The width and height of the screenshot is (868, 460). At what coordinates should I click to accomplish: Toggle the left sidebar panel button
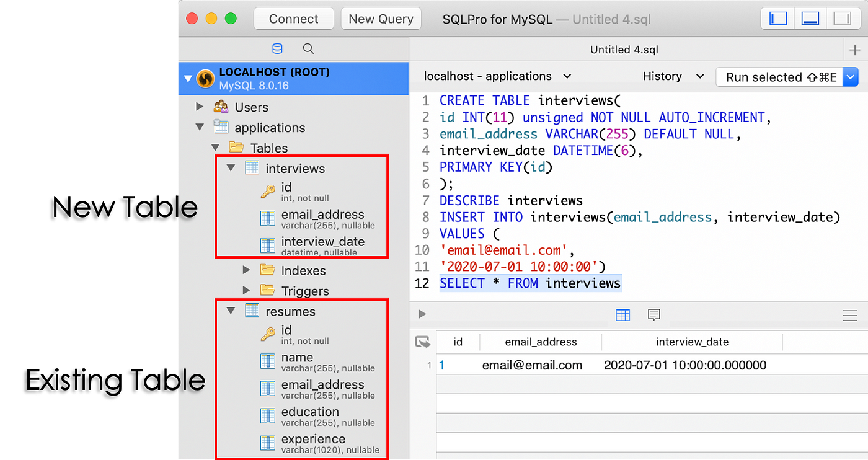point(778,19)
